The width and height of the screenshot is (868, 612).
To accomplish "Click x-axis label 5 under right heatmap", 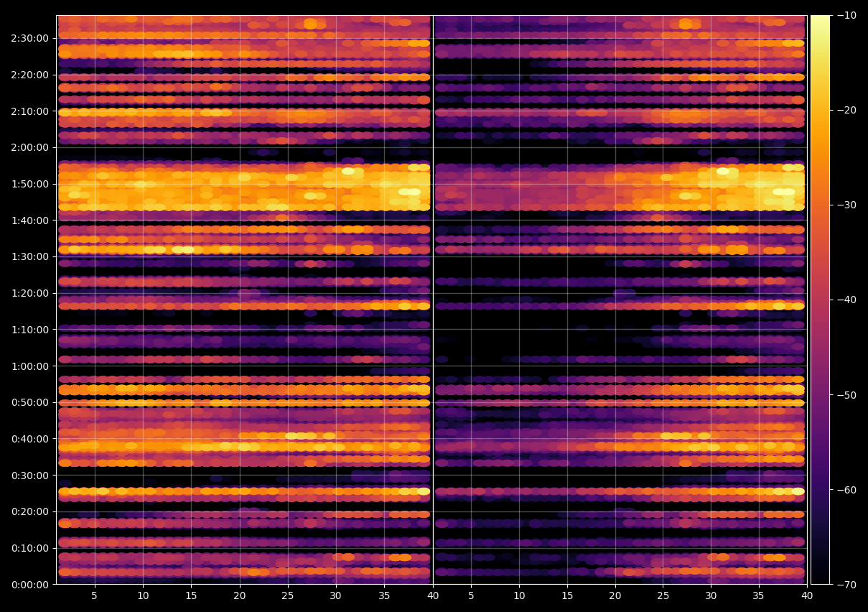I will (471, 596).
